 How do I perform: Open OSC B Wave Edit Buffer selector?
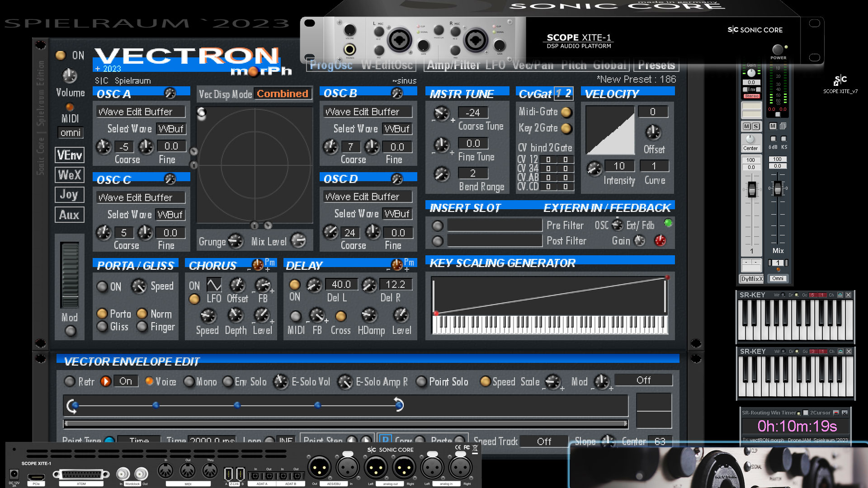pos(368,112)
